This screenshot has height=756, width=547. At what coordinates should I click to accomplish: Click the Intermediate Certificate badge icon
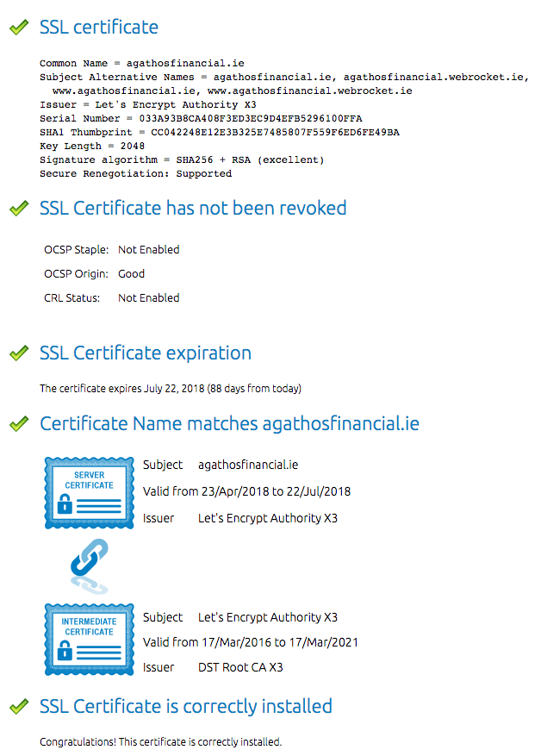point(90,640)
